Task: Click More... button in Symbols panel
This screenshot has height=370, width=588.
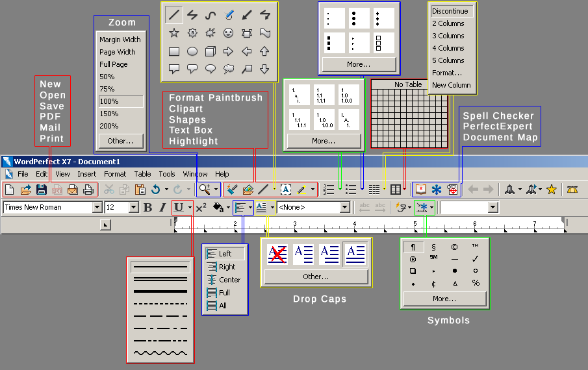Action: [x=444, y=299]
